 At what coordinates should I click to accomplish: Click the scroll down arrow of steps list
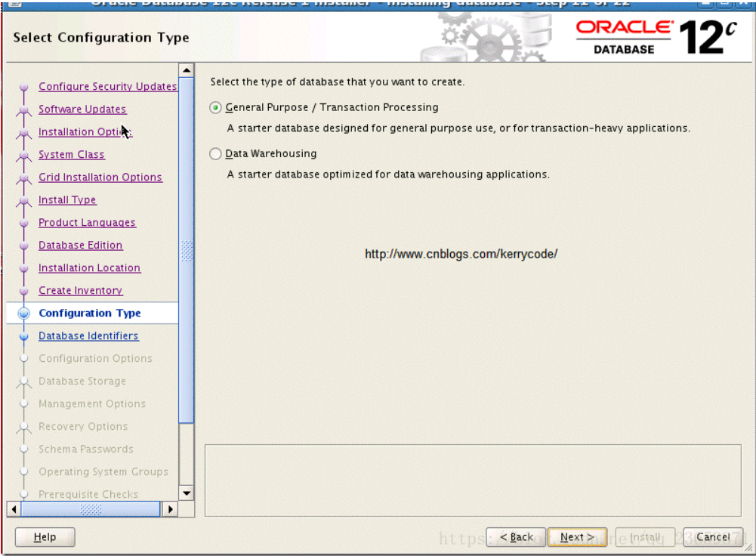(186, 493)
